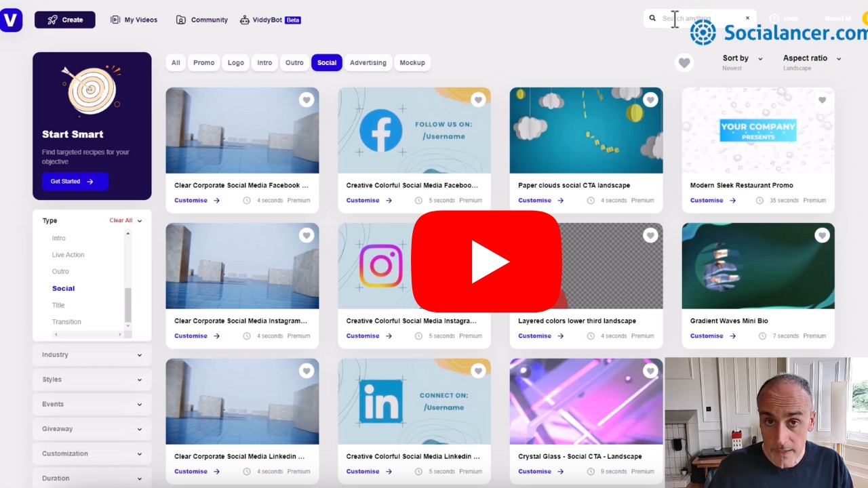Favourite Gradient Waves Mini Bio template
The image size is (868, 488).
[822, 235]
